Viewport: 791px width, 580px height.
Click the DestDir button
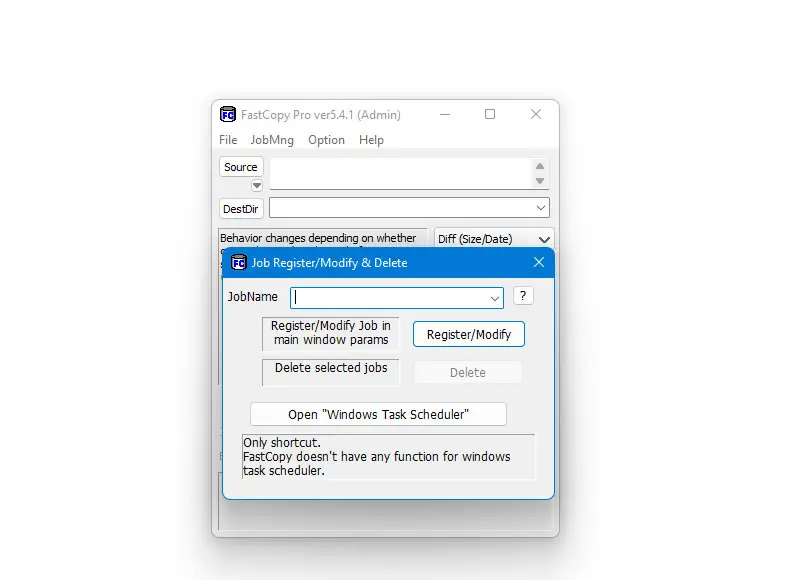coord(241,209)
